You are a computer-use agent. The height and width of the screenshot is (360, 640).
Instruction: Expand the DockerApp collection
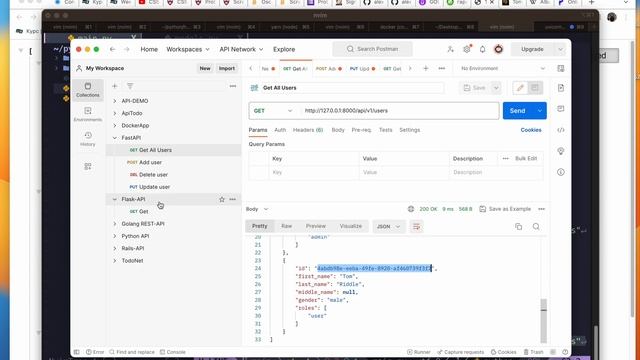point(115,125)
